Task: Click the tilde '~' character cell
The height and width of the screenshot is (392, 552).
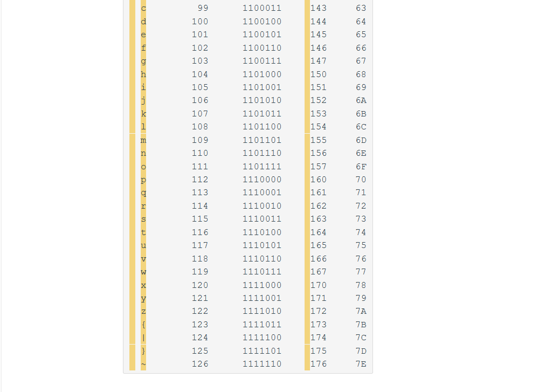Action: pos(143,363)
